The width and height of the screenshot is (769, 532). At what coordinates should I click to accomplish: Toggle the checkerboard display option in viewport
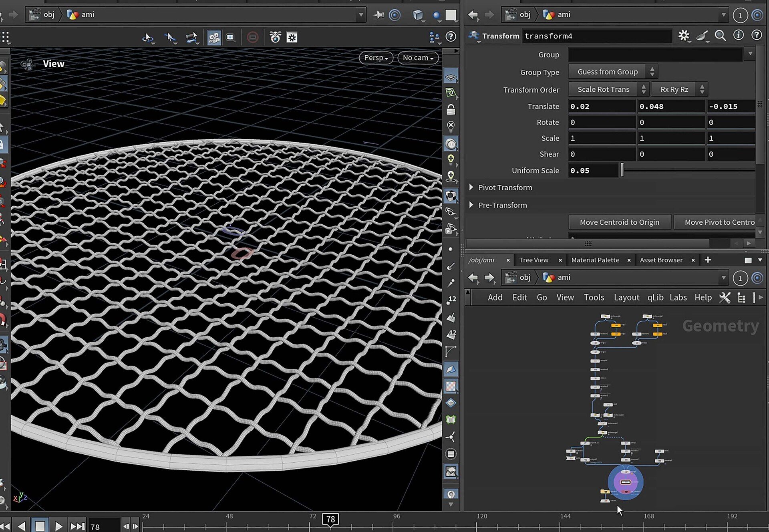tap(451, 386)
